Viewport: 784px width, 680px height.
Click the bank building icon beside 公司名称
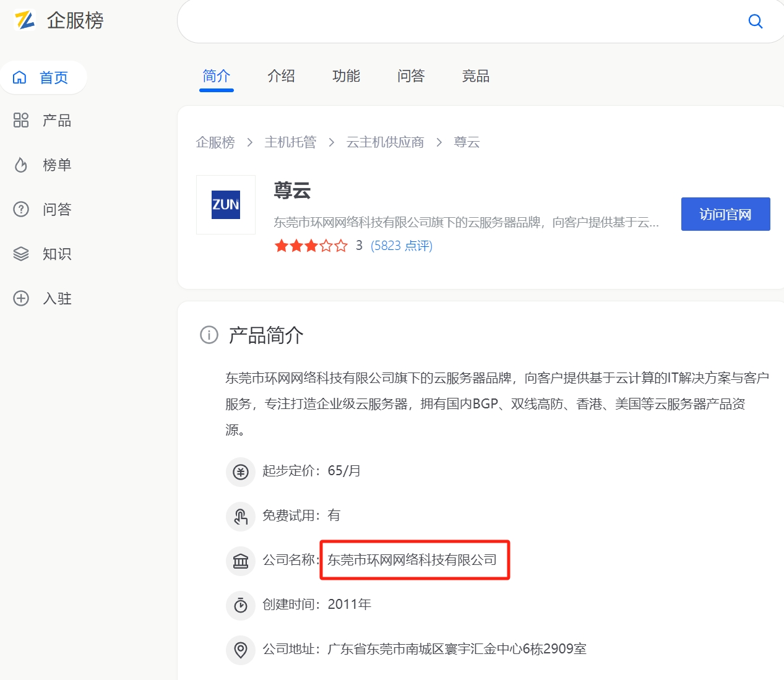click(241, 561)
